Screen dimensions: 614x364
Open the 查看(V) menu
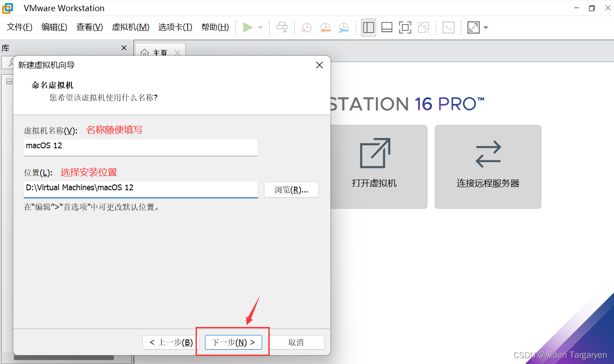[x=89, y=27]
